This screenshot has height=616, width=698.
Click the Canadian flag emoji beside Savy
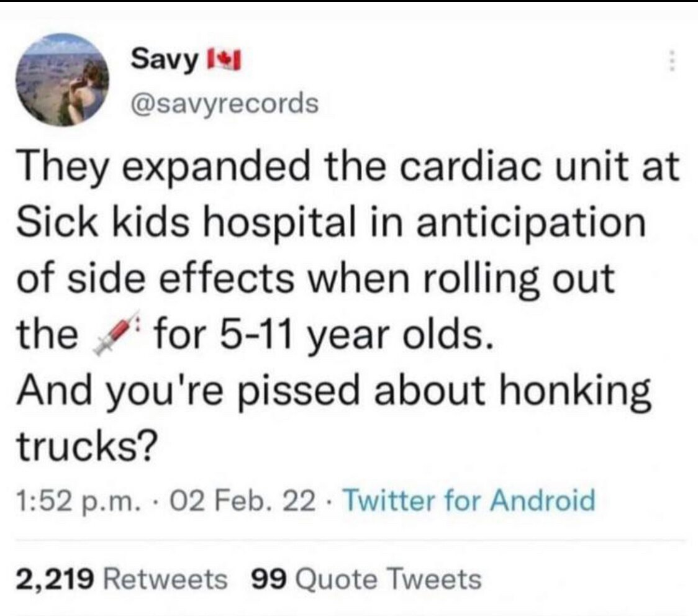point(225,60)
